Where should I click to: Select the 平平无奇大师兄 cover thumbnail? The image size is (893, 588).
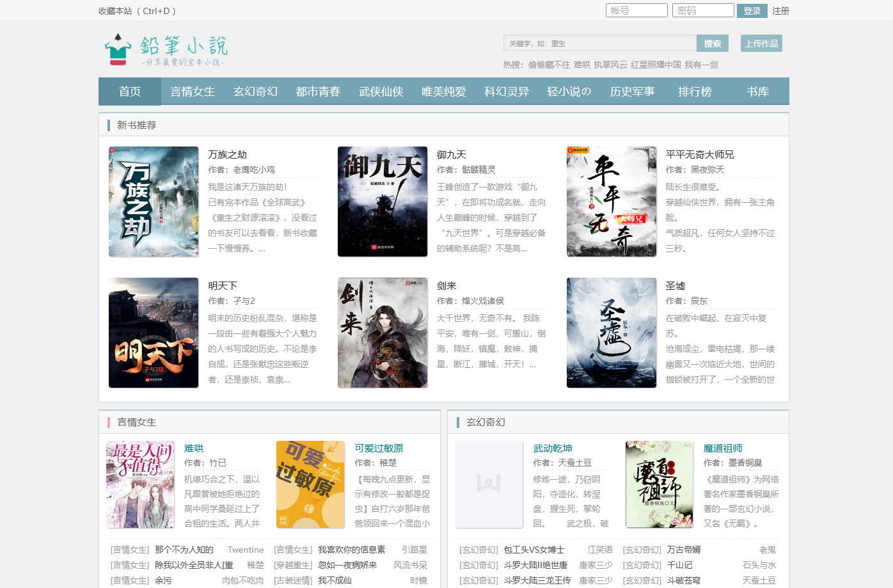click(x=612, y=202)
